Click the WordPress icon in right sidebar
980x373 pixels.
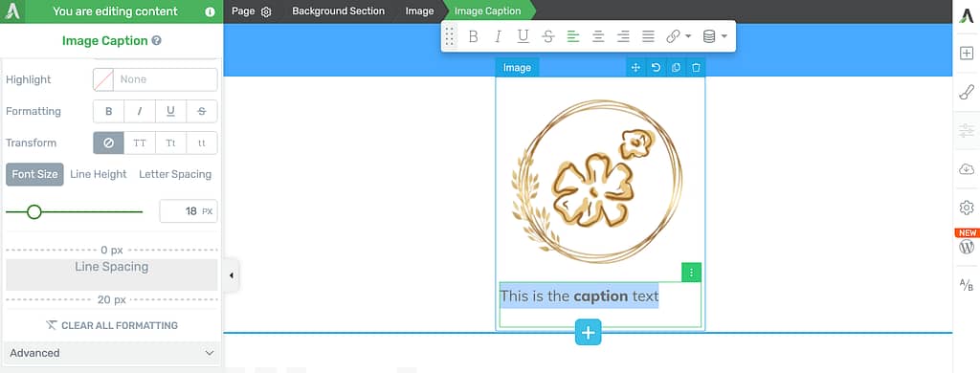pos(967,247)
